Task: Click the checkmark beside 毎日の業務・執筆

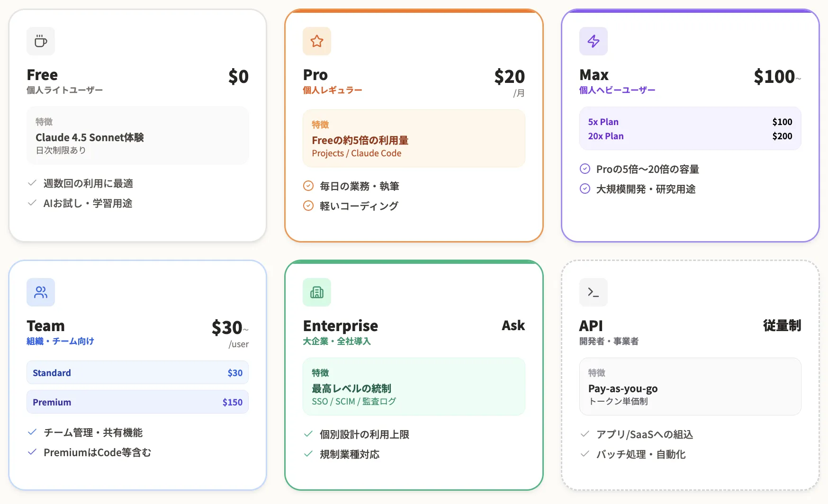Action: click(x=307, y=186)
